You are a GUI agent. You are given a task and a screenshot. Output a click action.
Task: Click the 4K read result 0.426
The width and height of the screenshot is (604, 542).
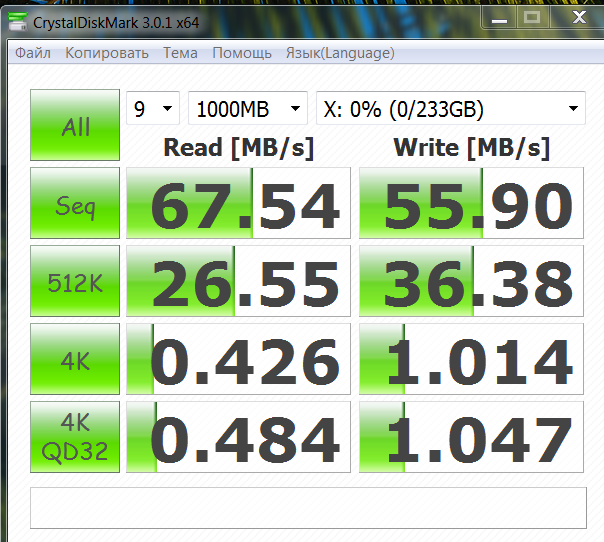tap(238, 359)
